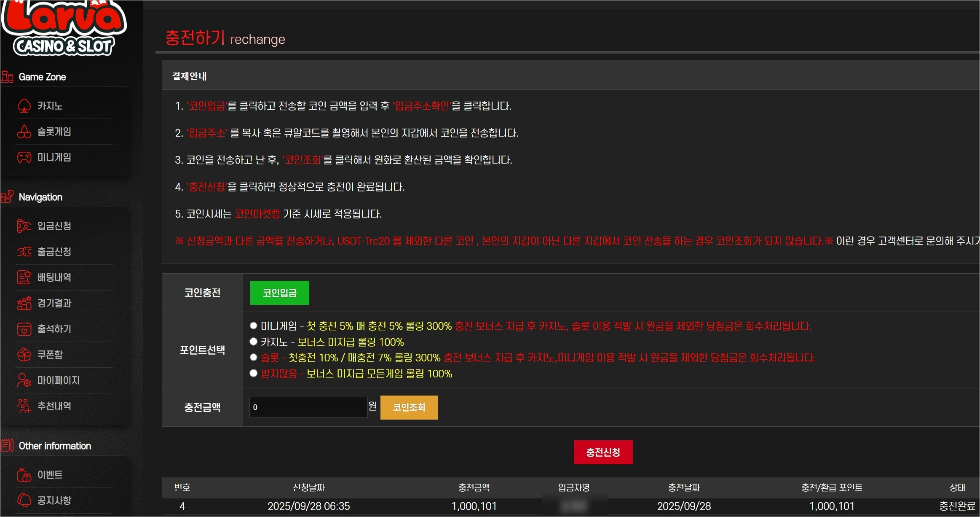Click the gift icon beside 이벤트
This screenshot has height=517, width=980.
point(24,475)
